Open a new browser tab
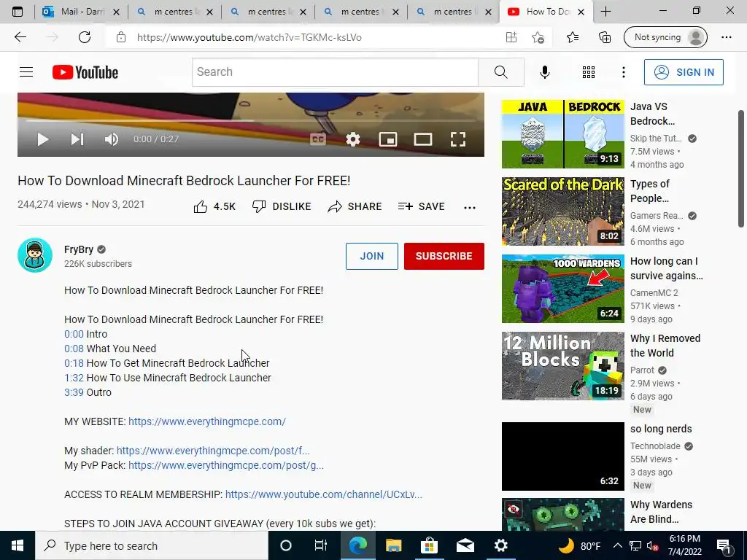747x560 pixels. pos(605,12)
